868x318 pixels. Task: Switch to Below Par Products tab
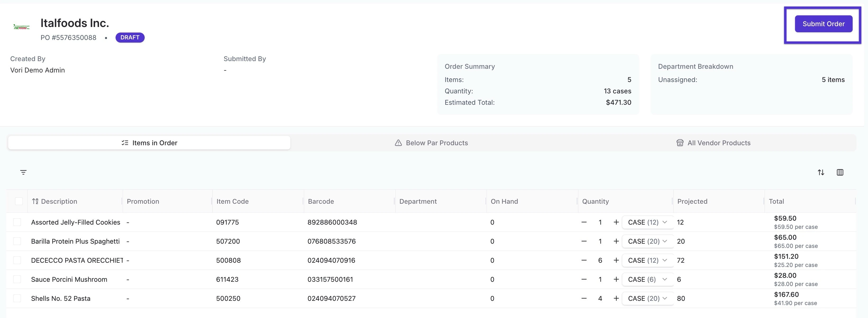pyautogui.click(x=431, y=143)
